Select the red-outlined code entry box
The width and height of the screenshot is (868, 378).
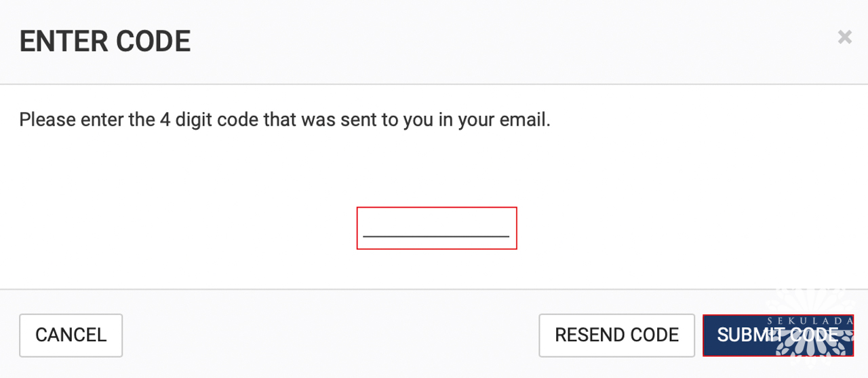point(437,228)
